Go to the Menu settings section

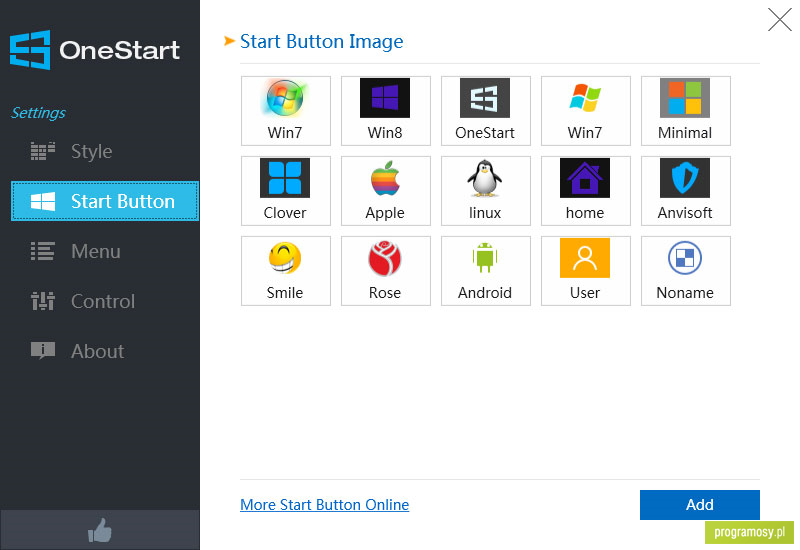[105, 251]
